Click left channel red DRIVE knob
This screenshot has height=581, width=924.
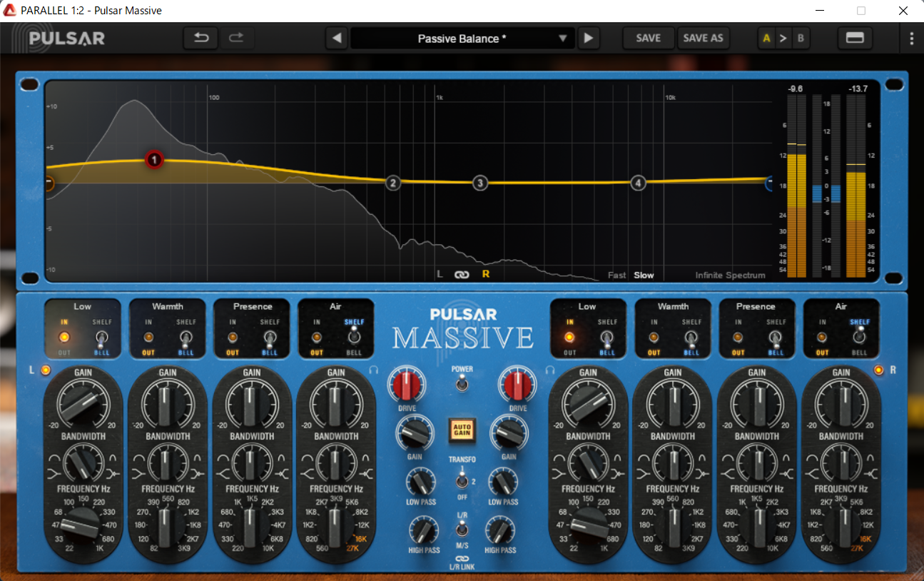405,385
